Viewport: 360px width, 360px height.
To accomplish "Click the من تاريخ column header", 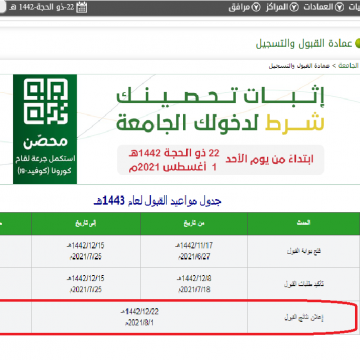I will [194, 224].
